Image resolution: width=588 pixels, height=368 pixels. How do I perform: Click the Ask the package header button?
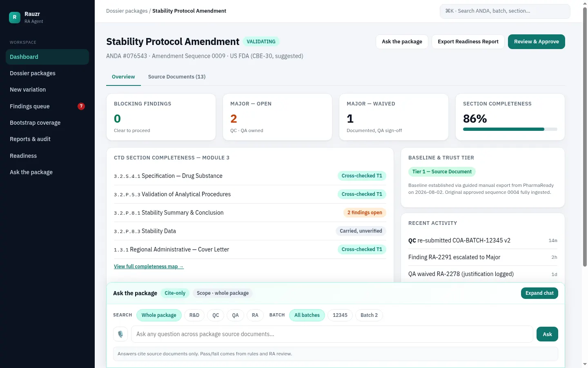coord(402,42)
